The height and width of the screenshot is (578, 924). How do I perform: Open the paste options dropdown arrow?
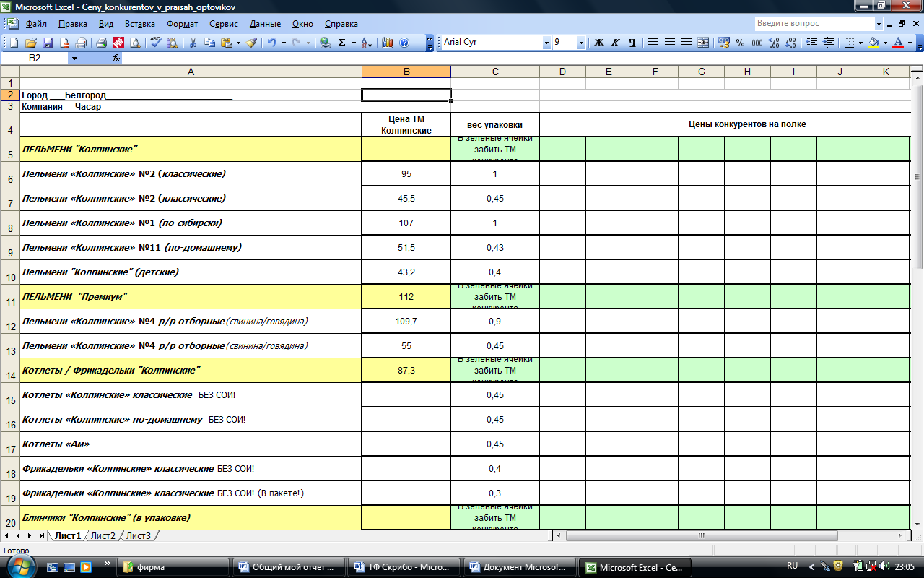coord(238,43)
